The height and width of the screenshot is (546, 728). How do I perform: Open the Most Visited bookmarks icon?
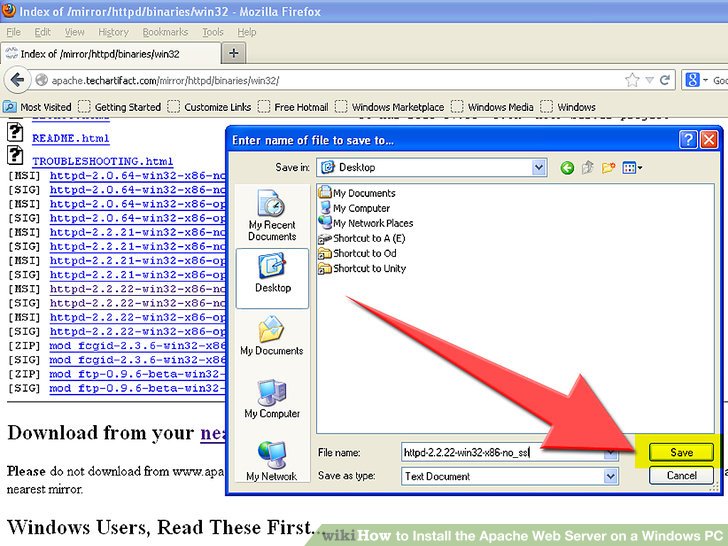(x=10, y=107)
